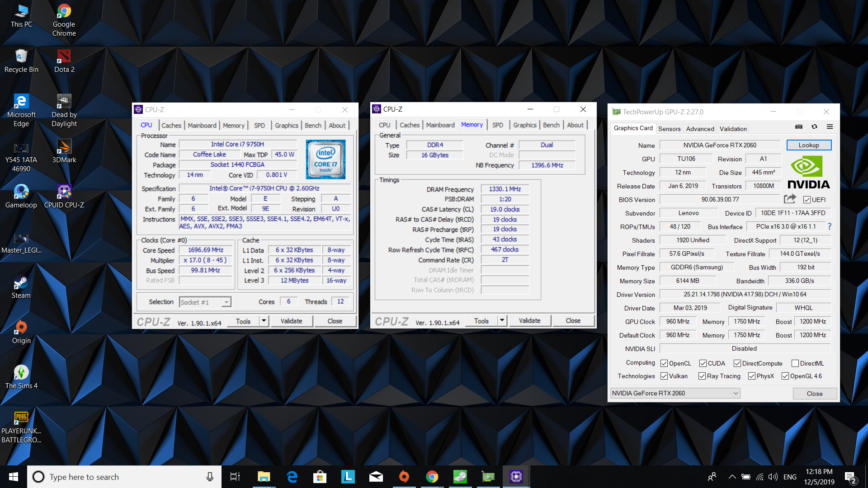Open This PC desktop icon

point(21,16)
